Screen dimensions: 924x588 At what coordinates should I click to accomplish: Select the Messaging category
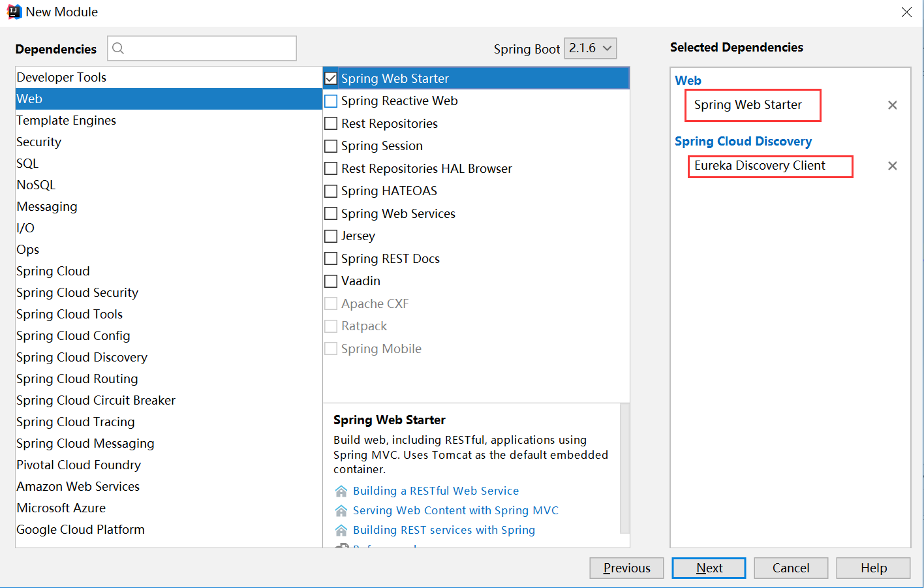168,206
